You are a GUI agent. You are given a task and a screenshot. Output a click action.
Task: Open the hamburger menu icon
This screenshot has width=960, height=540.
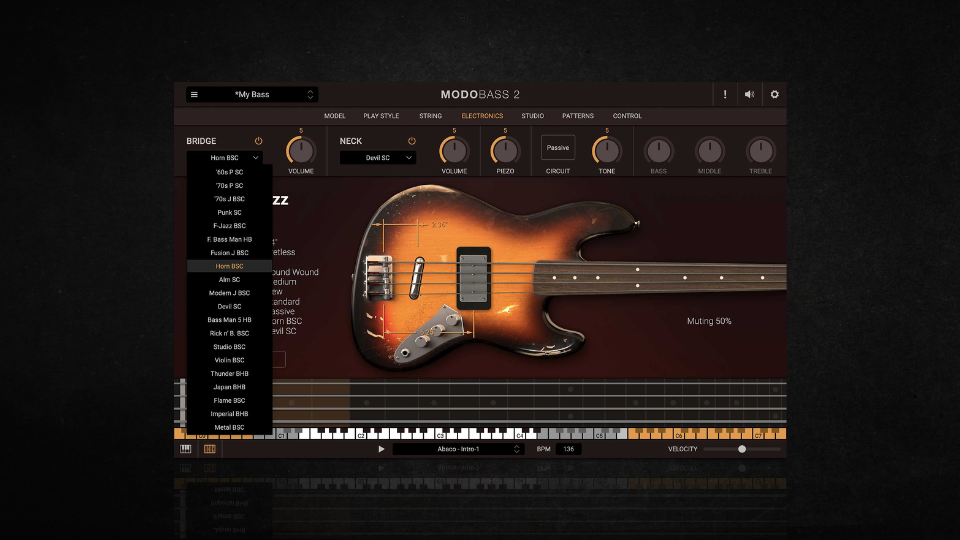(194, 94)
